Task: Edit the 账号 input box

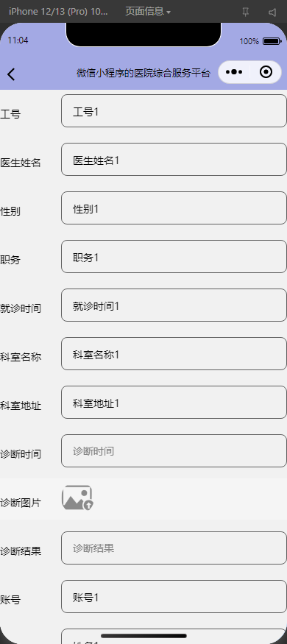Action: coord(174,596)
